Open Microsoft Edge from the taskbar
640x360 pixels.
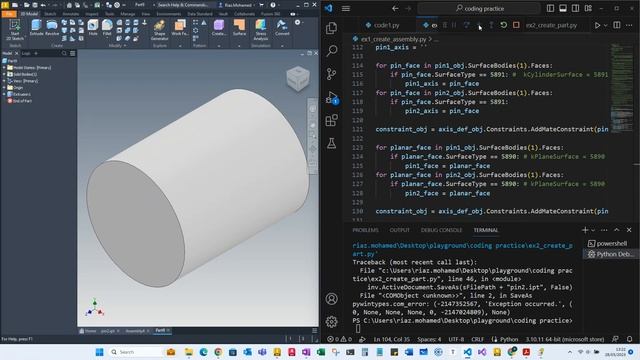(203, 352)
